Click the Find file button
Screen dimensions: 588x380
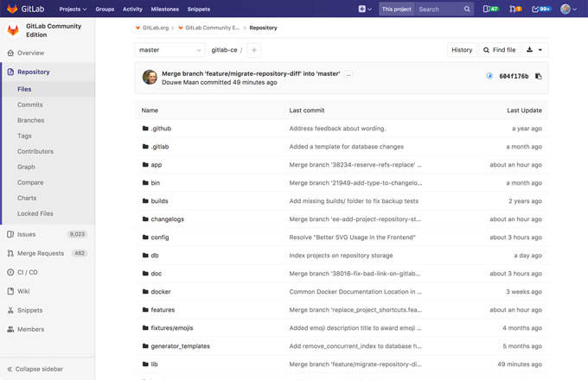[499, 50]
